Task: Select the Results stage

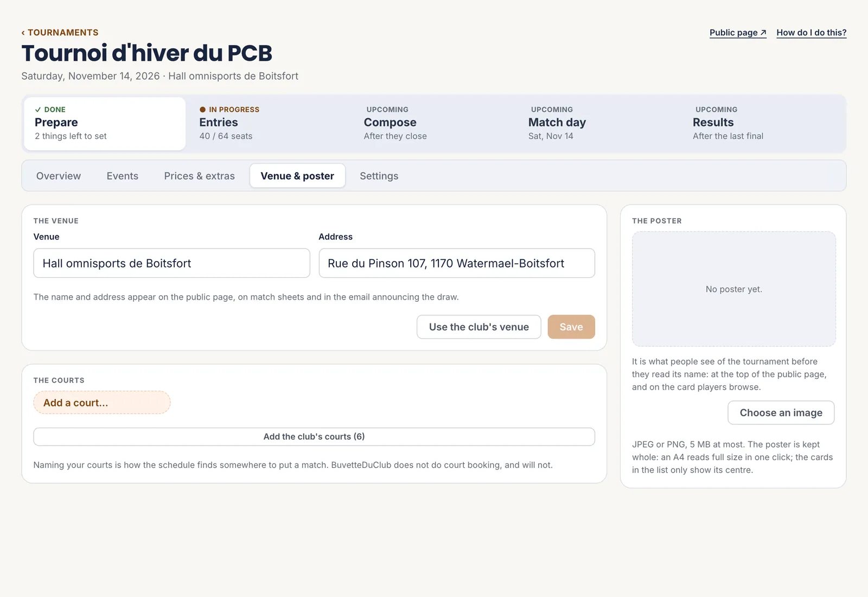Action: (763, 124)
